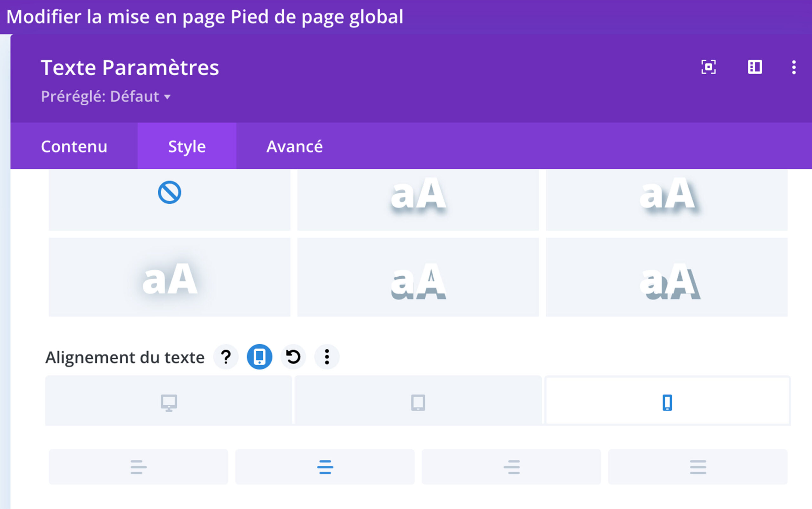The image size is (812, 509).
Task: Open the Style tab
Action: pos(187,146)
